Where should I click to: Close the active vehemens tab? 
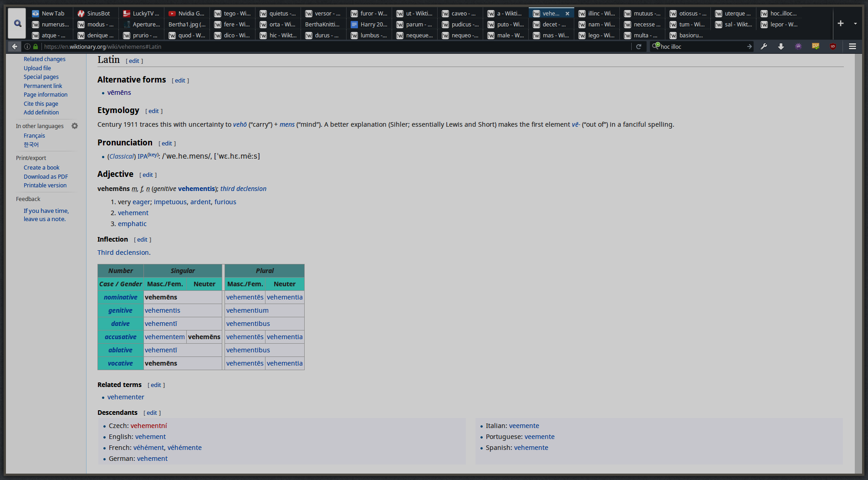(567, 14)
